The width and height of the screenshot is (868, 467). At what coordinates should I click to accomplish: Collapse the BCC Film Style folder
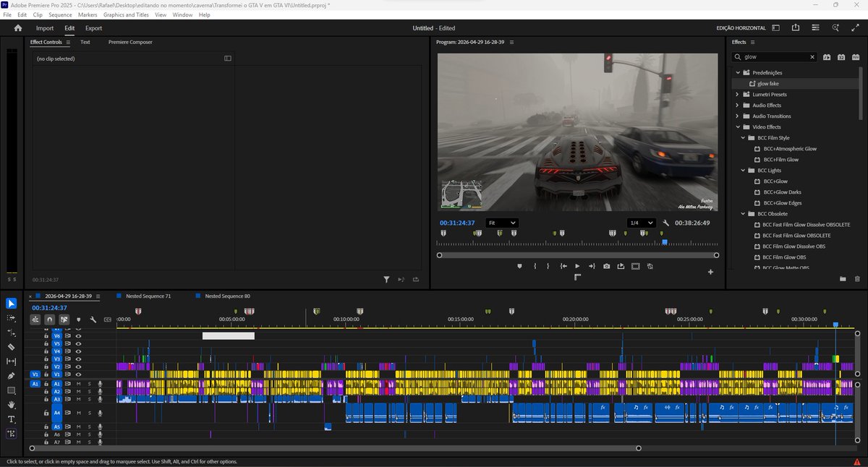(x=742, y=137)
